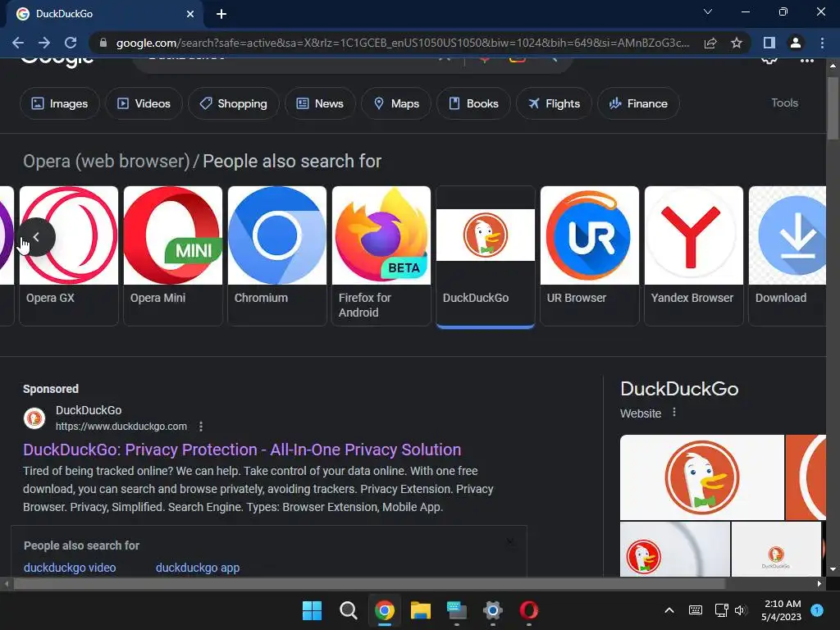Image resolution: width=840 pixels, height=630 pixels.
Task: Click the vertical scrollbar thumb
Action: (x=833, y=108)
